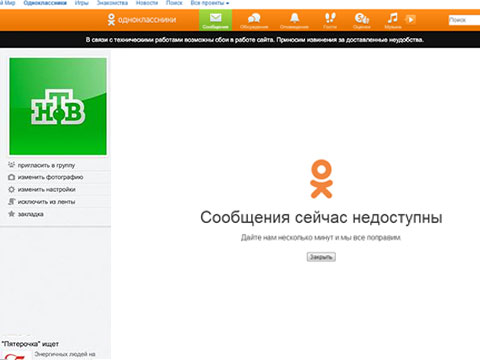Open Знакомства in top portal bar
The image size is (480, 360).
pos(112,3)
